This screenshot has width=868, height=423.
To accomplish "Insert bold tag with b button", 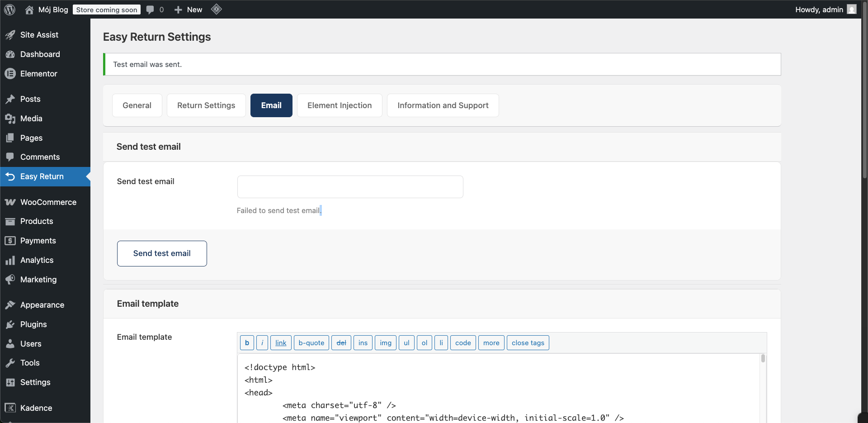I will pyautogui.click(x=247, y=343).
